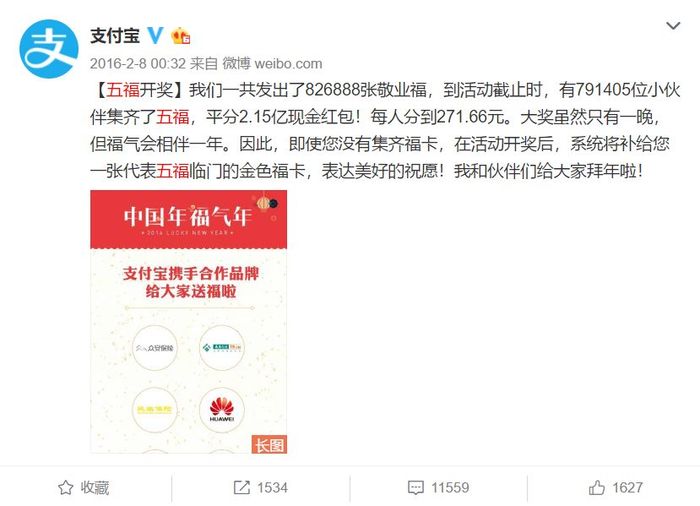Open comments count 11559

pyautogui.click(x=450, y=488)
